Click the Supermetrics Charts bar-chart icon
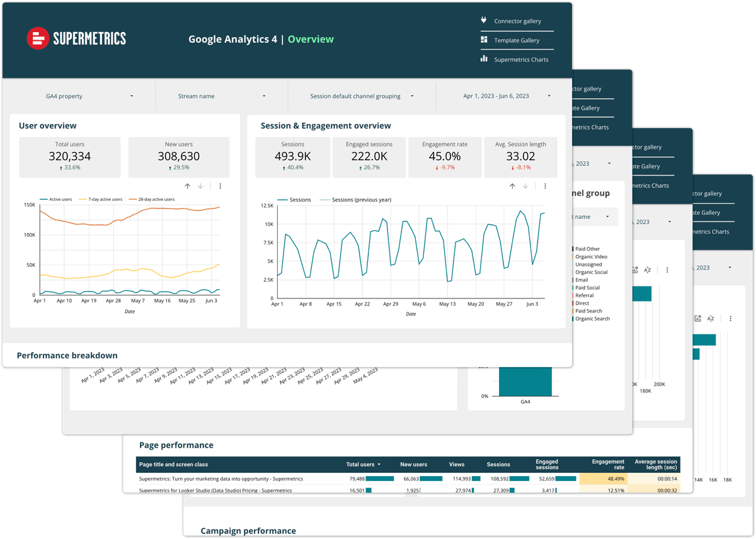This screenshot has height=539, width=756. coord(484,59)
